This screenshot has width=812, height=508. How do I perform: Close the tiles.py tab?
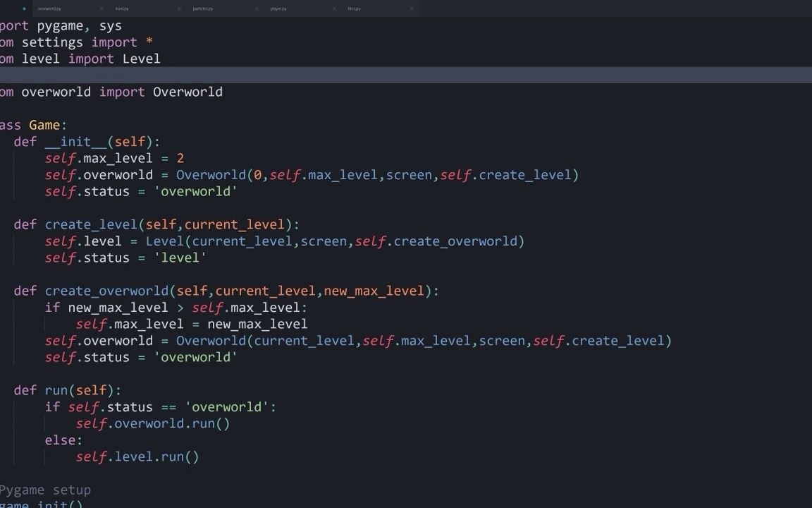412,8
